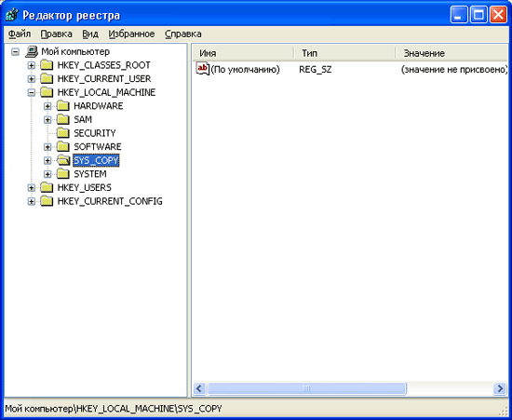Click the SAM folder icon
The width and height of the screenshot is (512, 420).
(63, 119)
